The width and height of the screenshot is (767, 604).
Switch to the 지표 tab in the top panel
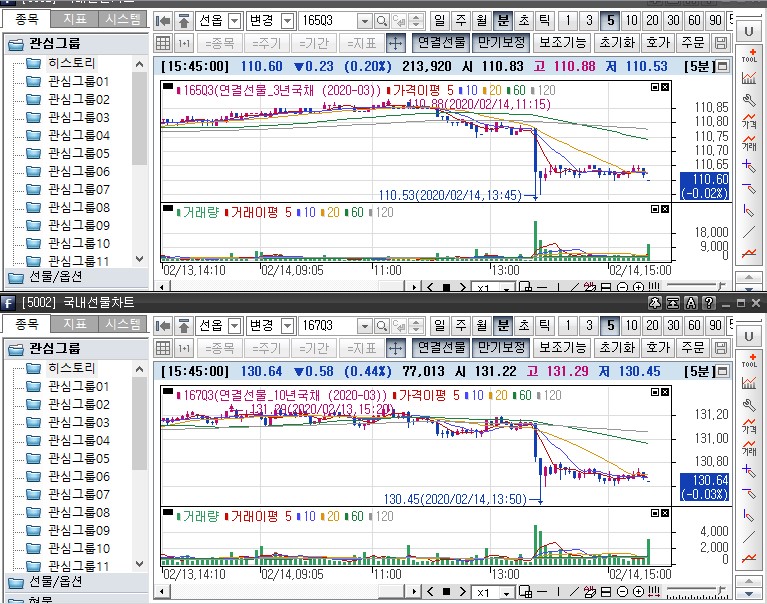point(74,19)
